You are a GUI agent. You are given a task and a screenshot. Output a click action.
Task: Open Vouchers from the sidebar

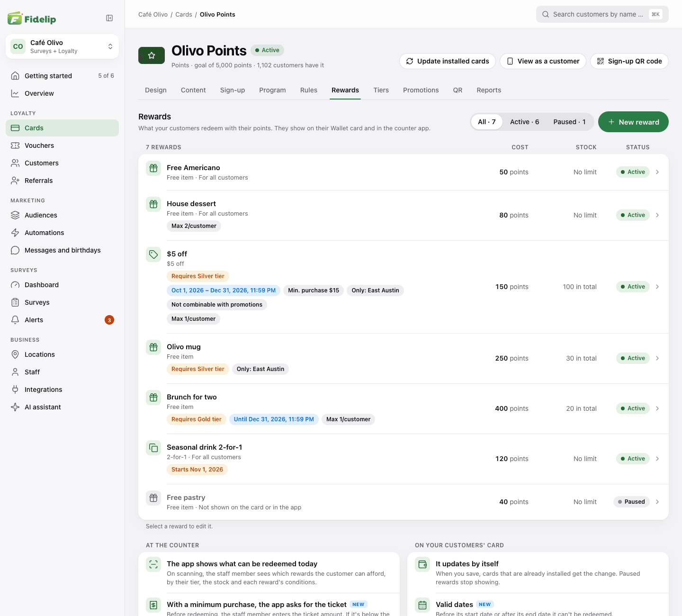[x=62, y=145]
